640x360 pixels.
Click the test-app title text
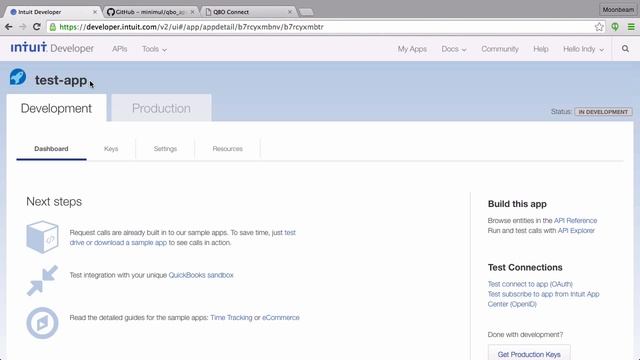61,80
